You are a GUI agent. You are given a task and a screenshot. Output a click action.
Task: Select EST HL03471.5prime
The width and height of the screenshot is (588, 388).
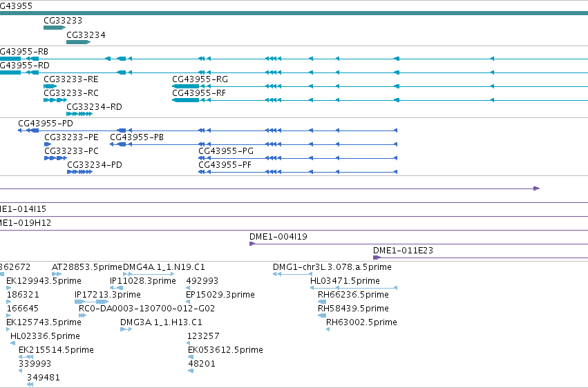coord(345,281)
